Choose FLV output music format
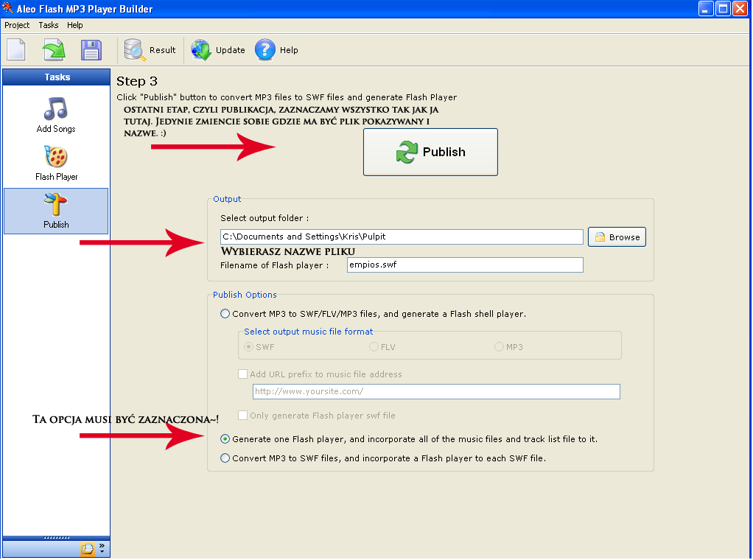The height and width of the screenshot is (560, 753). tap(374, 347)
